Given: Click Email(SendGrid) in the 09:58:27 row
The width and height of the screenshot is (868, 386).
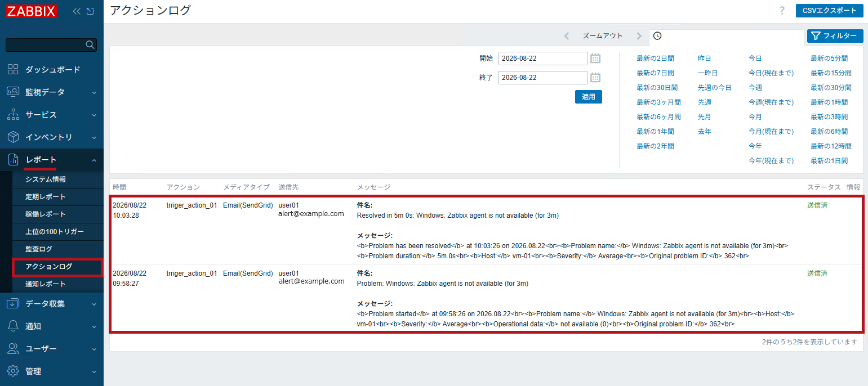Looking at the screenshot, I should [x=248, y=273].
